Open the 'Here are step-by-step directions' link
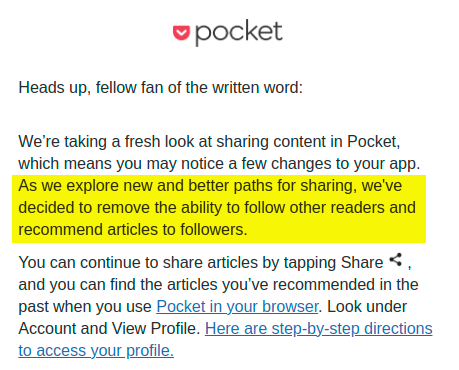This screenshot has height=370, width=459. (x=319, y=328)
